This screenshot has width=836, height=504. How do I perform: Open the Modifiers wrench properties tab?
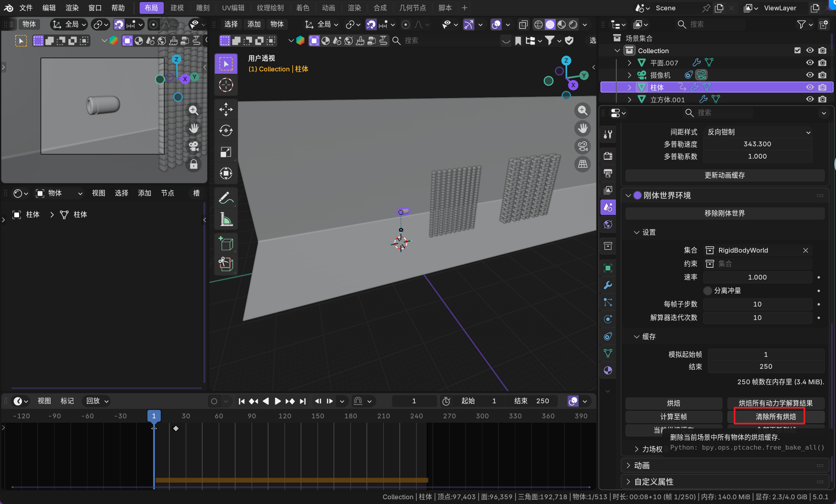point(608,285)
